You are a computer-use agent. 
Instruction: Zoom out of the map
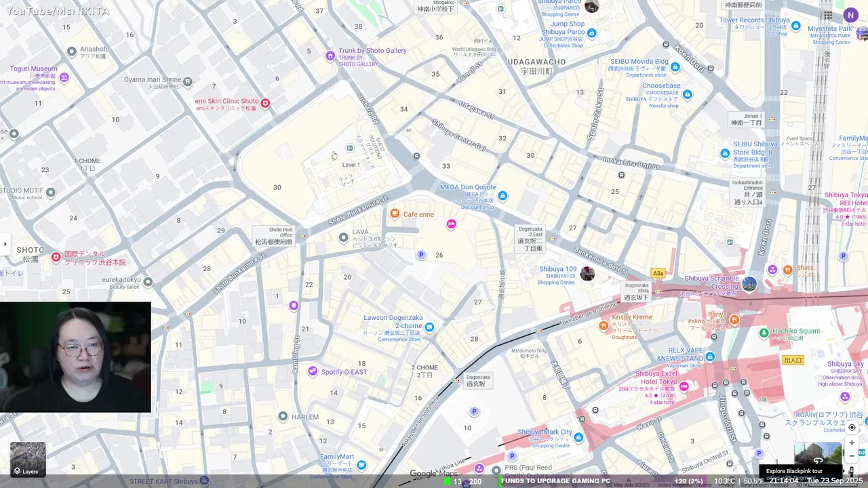852,456
